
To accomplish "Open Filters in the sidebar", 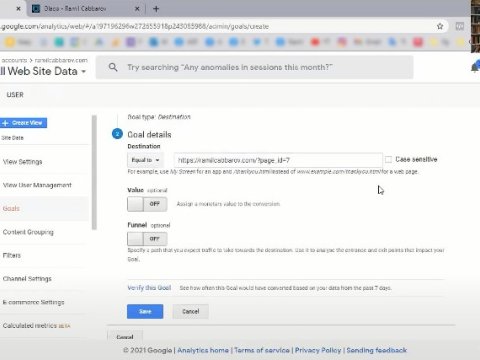I will 12,255.
